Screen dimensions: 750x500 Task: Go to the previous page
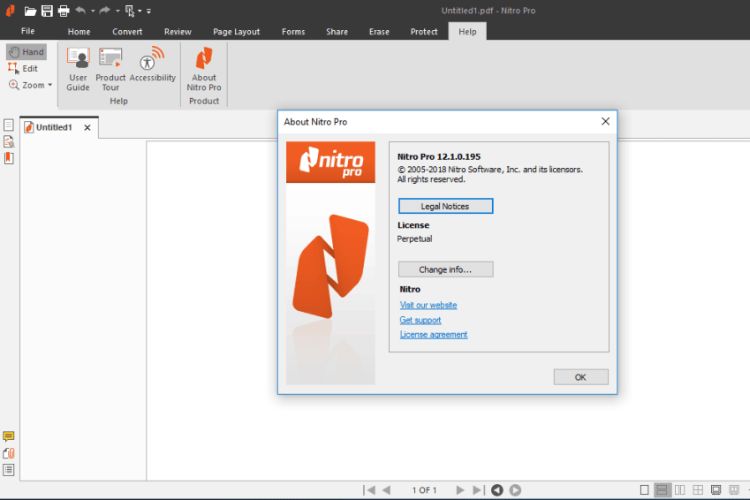coord(387,490)
